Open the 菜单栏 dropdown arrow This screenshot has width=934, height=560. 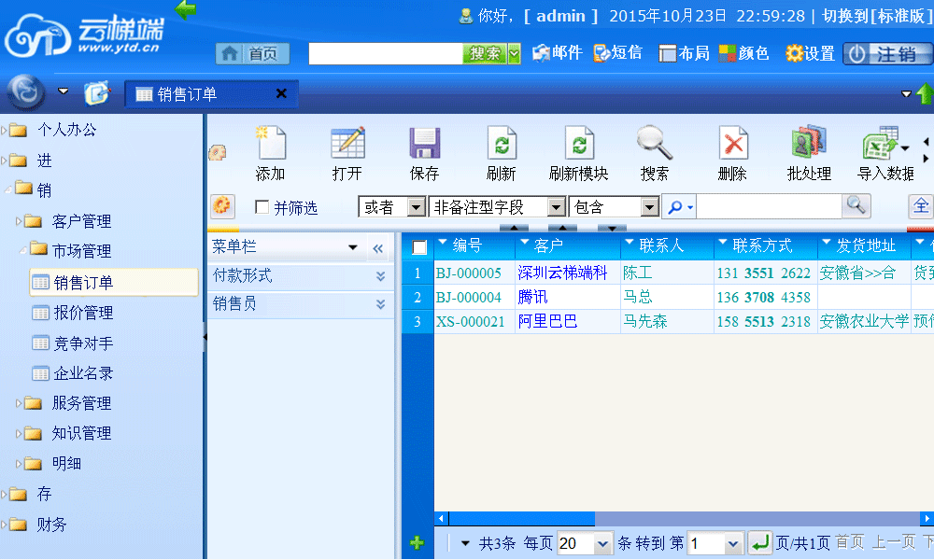click(x=353, y=247)
